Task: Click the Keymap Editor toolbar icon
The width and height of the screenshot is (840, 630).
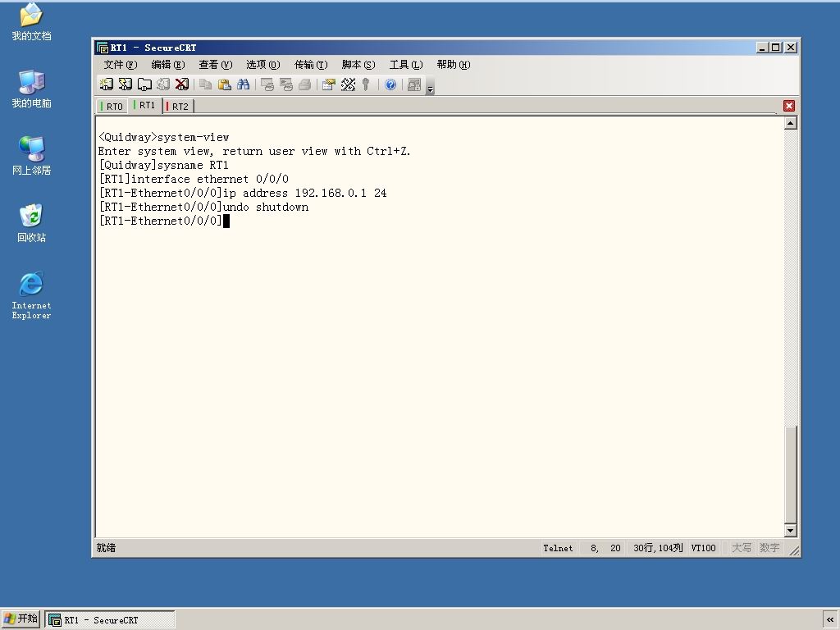Action: click(348, 84)
